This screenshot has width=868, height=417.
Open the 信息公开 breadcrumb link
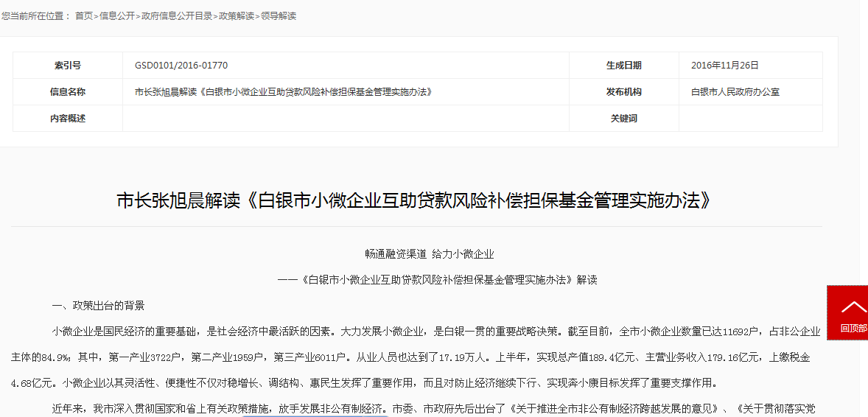click(x=117, y=15)
